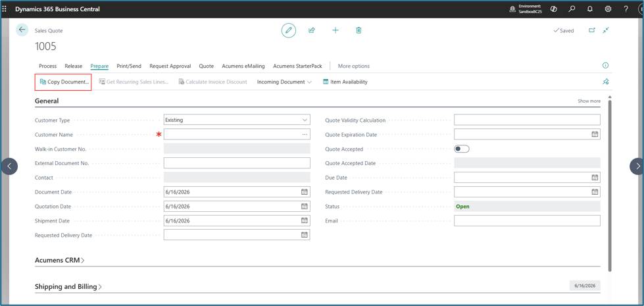
Task: Click the Quote Validity Calculation field
Action: point(527,120)
